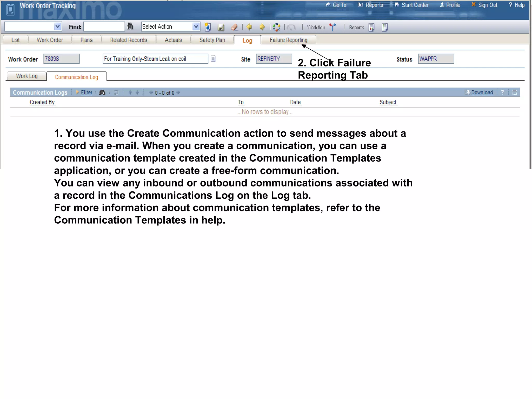The height and width of the screenshot is (399, 532).
Task: Sort by the Date column header
Action: point(295,102)
